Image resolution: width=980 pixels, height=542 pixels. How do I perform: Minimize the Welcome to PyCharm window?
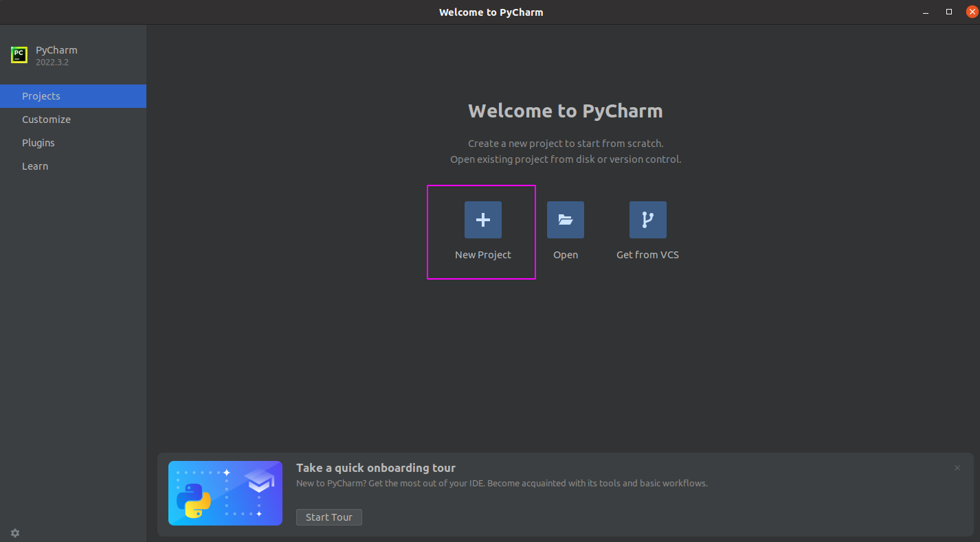pyautogui.click(x=927, y=12)
